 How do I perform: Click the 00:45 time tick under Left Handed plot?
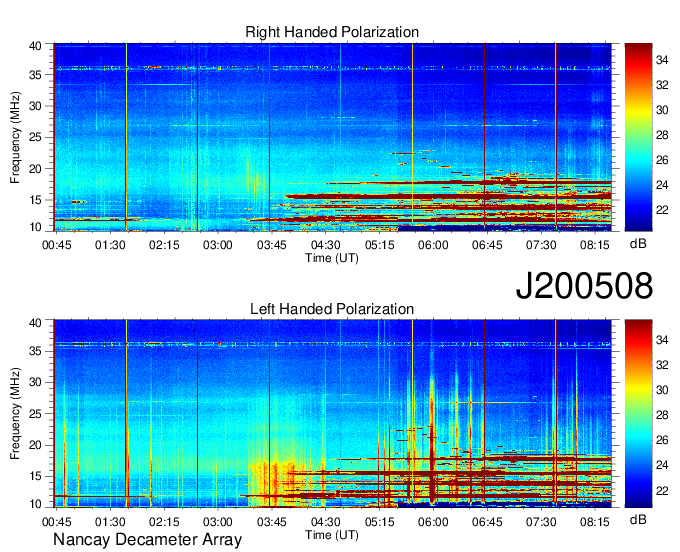point(56,522)
